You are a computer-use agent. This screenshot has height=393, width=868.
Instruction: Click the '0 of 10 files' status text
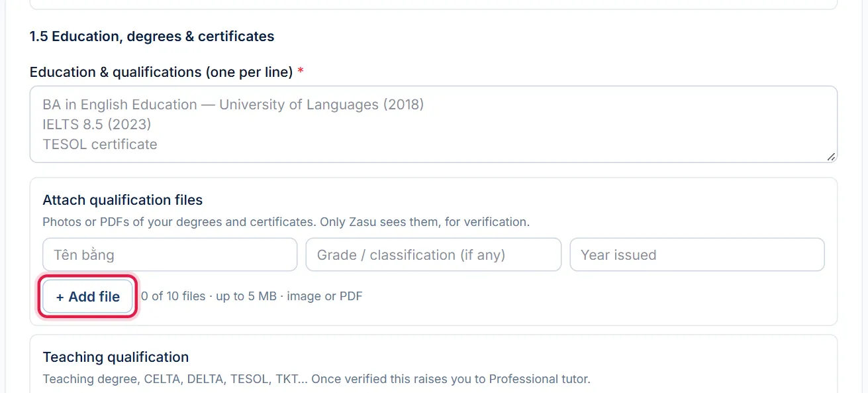click(x=173, y=296)
